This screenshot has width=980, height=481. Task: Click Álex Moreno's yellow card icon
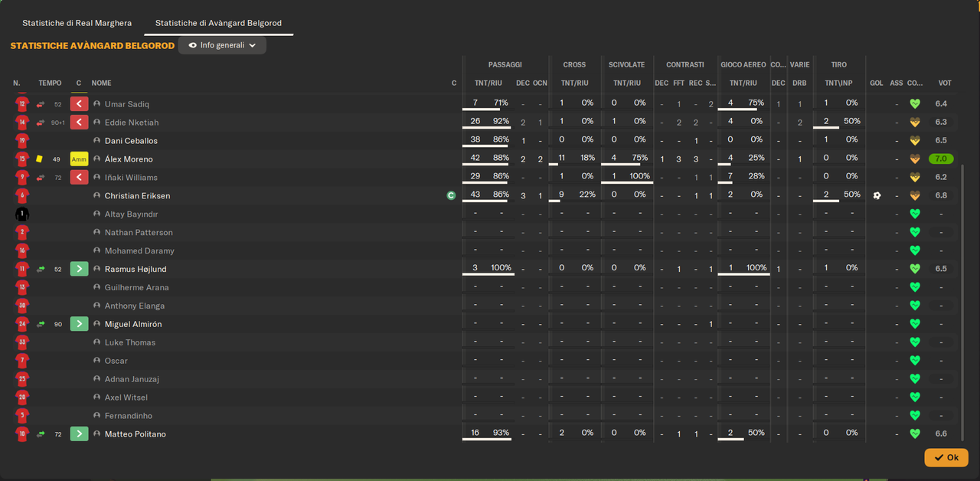tap(40, 159)
